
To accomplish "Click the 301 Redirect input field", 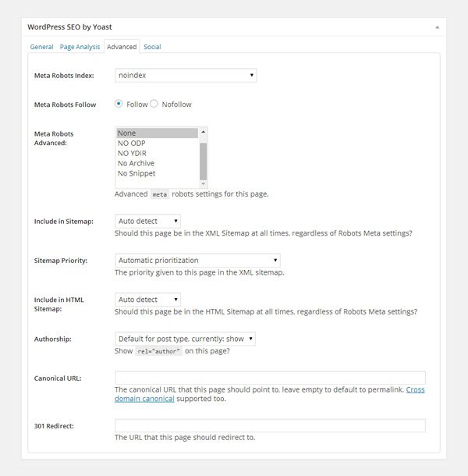I will (x=270, y=425).
